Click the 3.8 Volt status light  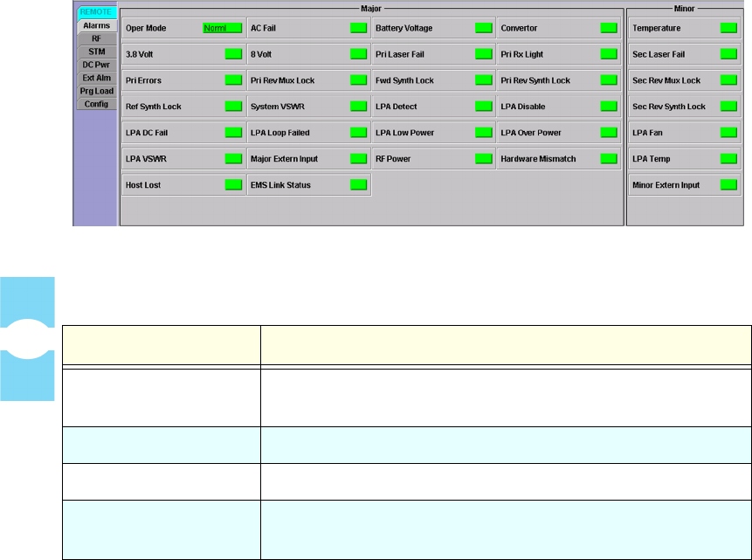pos(233,54)
